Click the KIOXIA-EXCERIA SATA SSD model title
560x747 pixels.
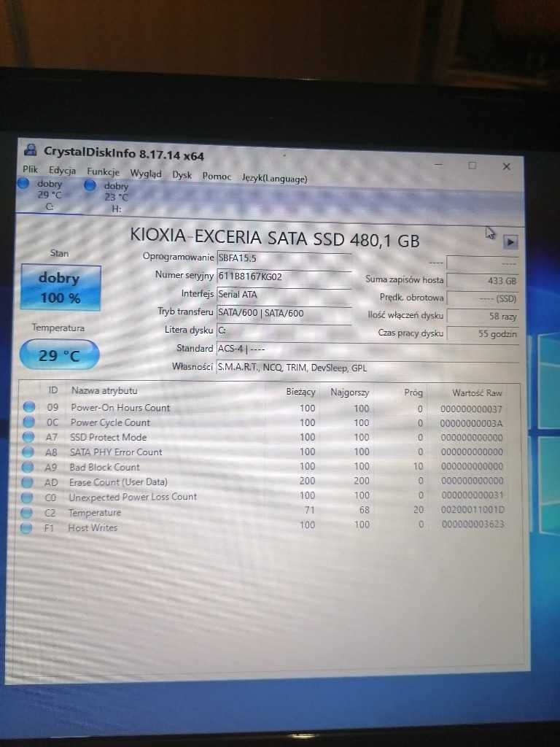click(x=275, y=238)
